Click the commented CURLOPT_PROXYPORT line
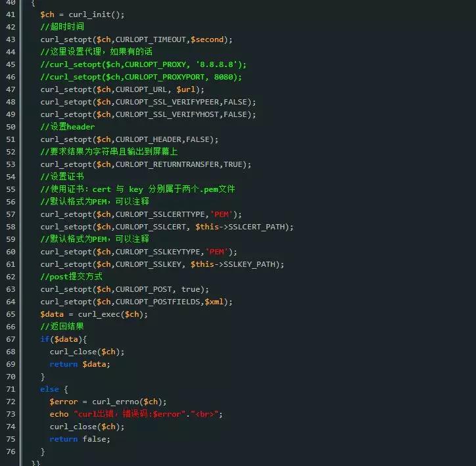 [141, 77]
